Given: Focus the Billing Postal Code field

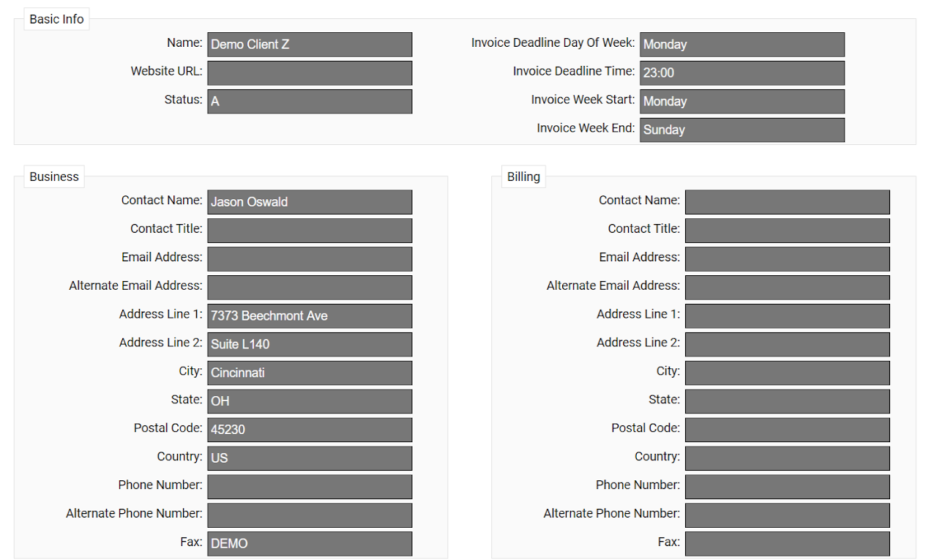Looking at the screenshot, I should (788, 430).
